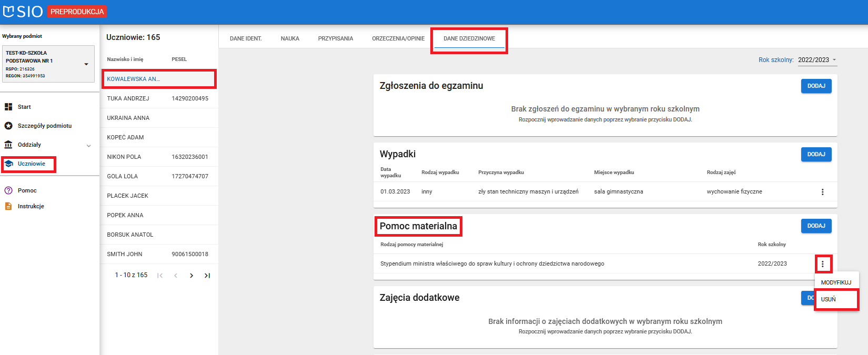
Task: Jump to last page of students list
Action: [x=207, y=276]
